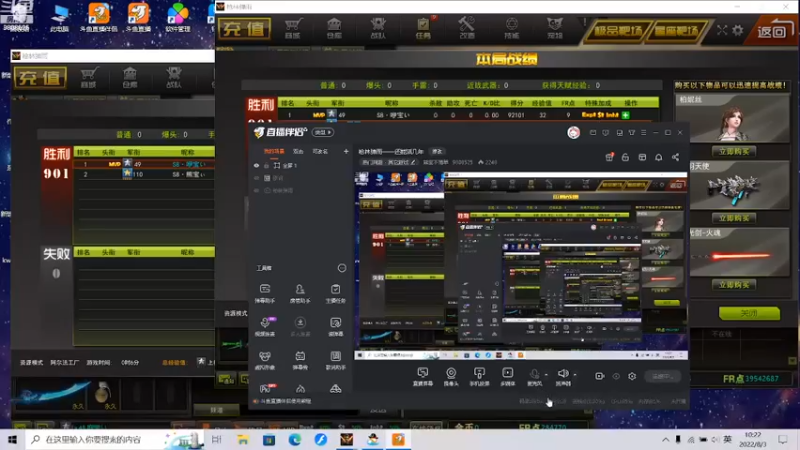
Task: Expand the microphone dropdown arrow
Action: coord(546,375)
